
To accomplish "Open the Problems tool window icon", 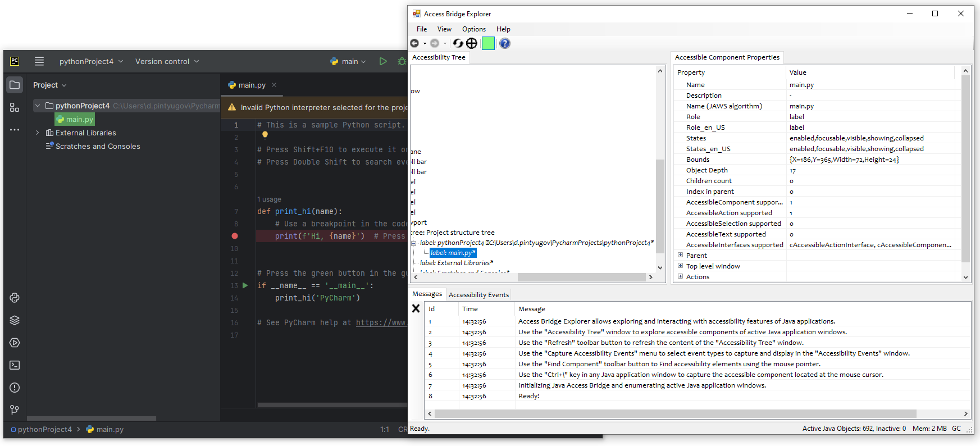I will pyautogui.click(x=15, y=388).
